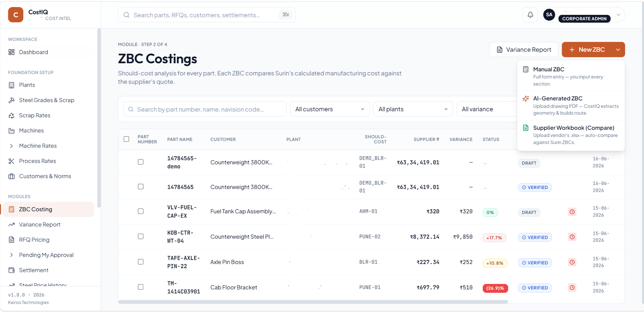Viewport: 644px width, 312px height.
Task: Click the search by part number field
Action: [205, 109]
